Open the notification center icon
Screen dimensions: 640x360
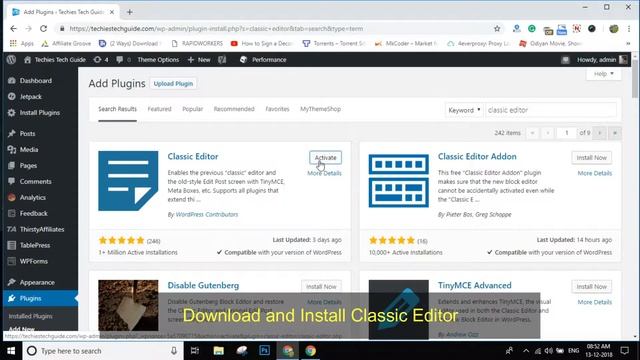(x=624, y=351)
